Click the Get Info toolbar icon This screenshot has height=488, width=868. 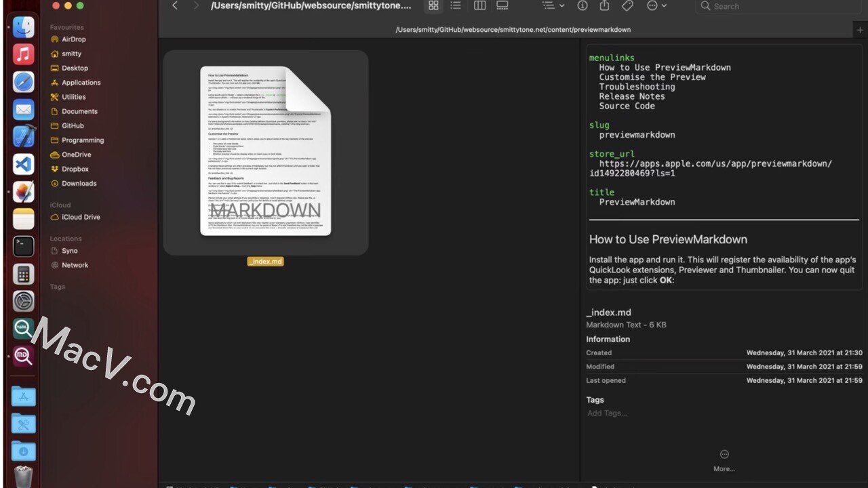pyautogui.click(x=583, y=5)
